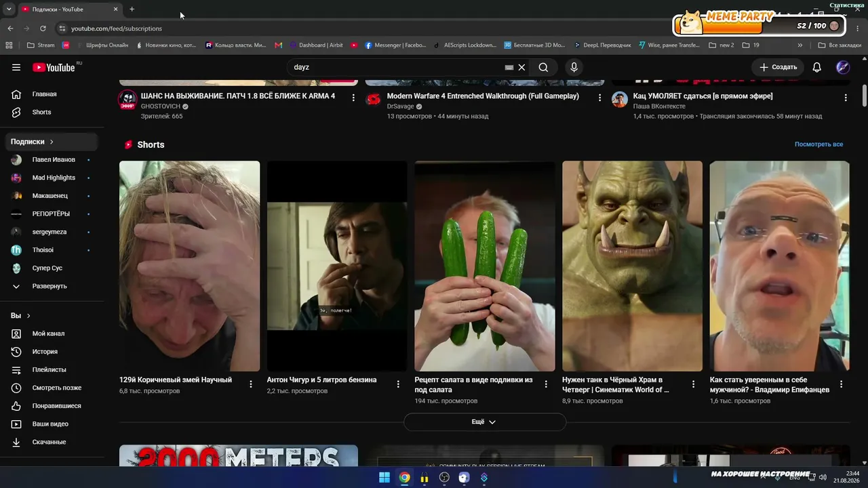Open options menu for GHOSTOVICH video
This screenshot has width=868, height=488.
pos(353,98)
